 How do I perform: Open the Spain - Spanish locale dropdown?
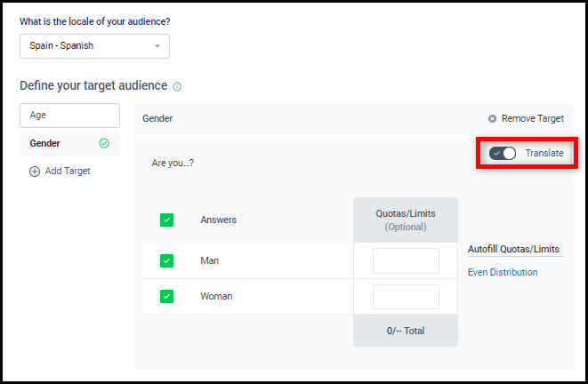click(x=94, y=46)
